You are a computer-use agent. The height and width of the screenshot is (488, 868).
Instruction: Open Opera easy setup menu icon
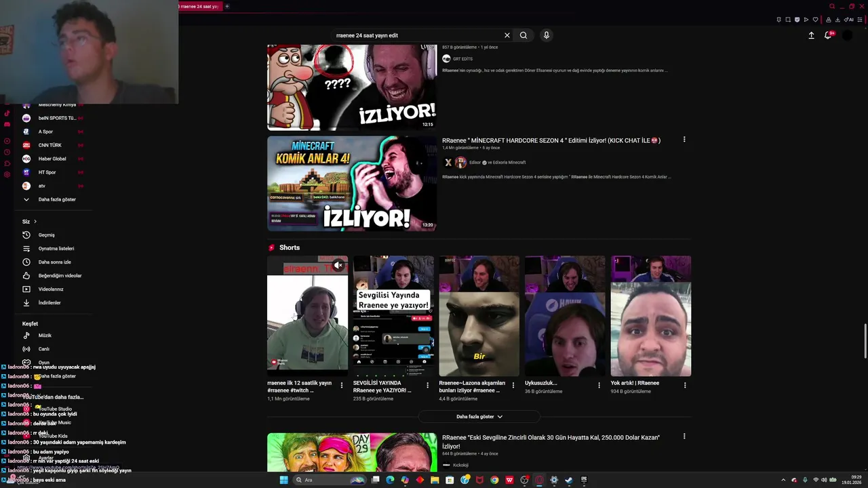(860, 20)
